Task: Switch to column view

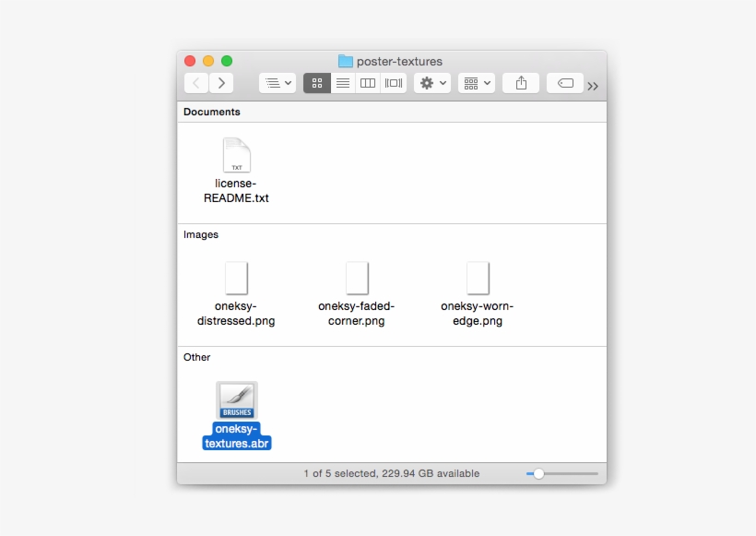Action: [368, 83]
